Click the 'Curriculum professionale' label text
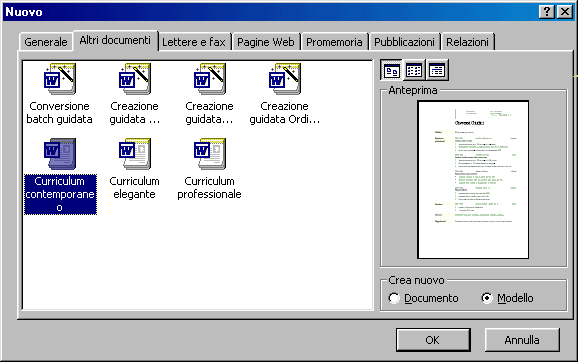Screen dimensions: 578x362 click(209, 188)
